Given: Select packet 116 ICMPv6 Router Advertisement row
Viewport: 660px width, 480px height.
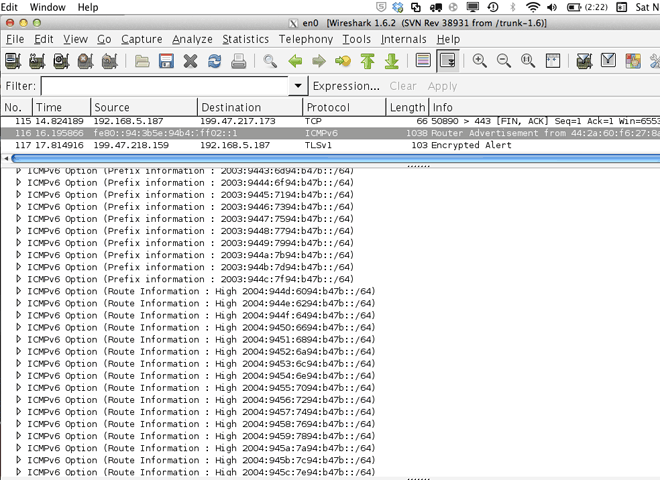Looking at the screenshot, I should pyautogui.click(x=330, y=133).
